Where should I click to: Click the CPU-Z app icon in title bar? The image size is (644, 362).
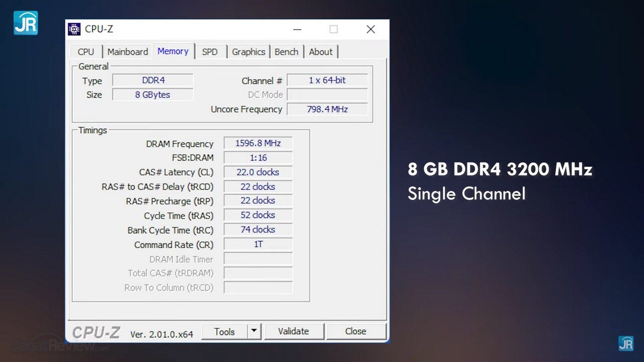(x=74, y=29)
